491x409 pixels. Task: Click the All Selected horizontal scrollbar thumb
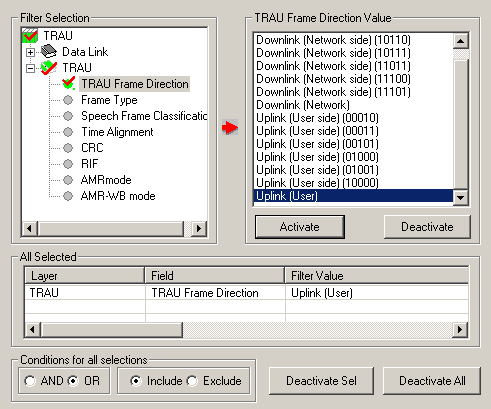click(111, 330)
